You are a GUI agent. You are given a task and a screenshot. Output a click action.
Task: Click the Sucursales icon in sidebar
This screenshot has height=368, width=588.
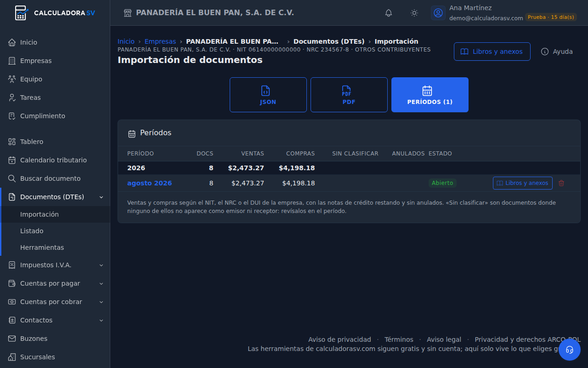(12, 357)
